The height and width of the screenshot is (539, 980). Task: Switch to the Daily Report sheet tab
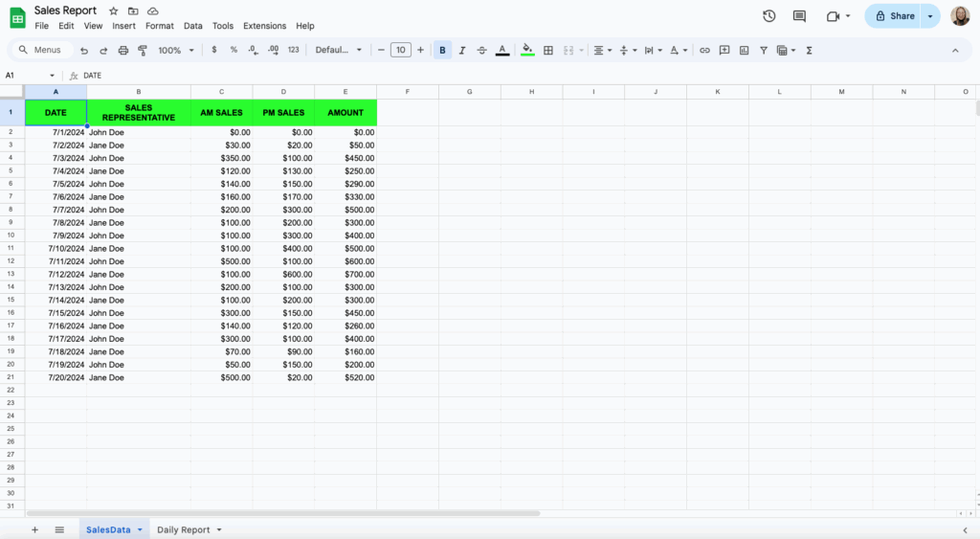[183, 529]
